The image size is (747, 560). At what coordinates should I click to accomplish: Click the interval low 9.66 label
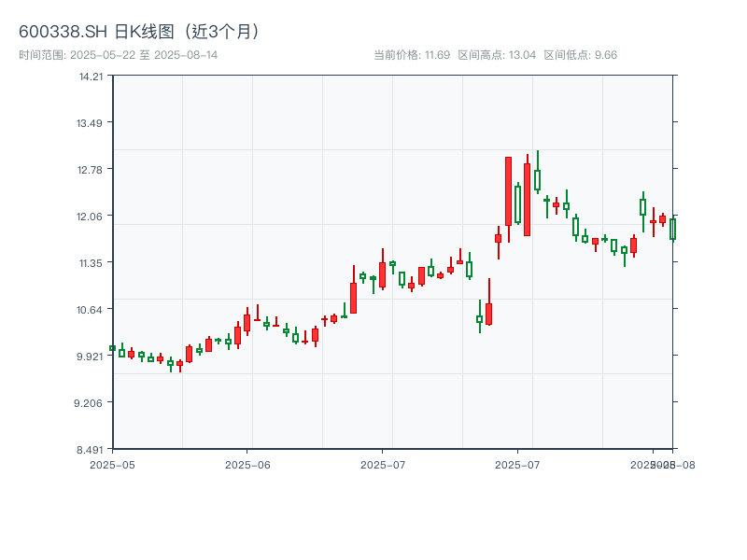tap(581, 55)
